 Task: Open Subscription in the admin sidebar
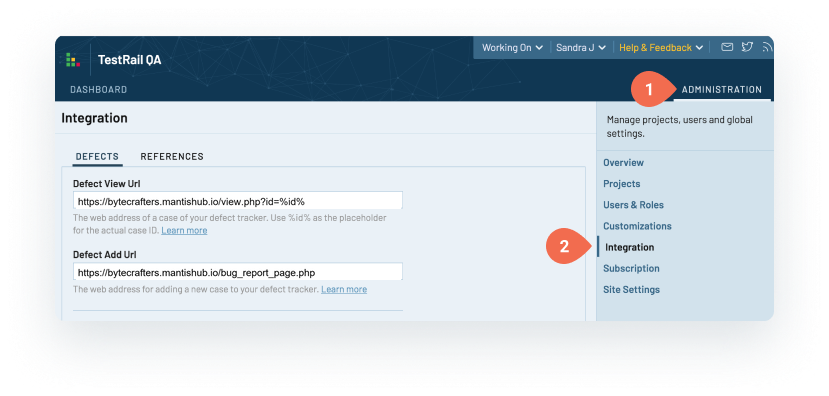(631, 268)
